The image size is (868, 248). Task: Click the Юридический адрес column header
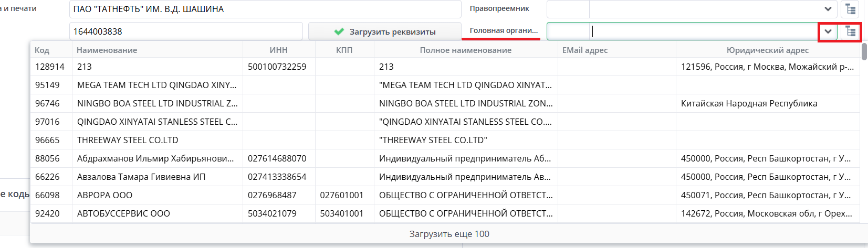tap(767, 50)
